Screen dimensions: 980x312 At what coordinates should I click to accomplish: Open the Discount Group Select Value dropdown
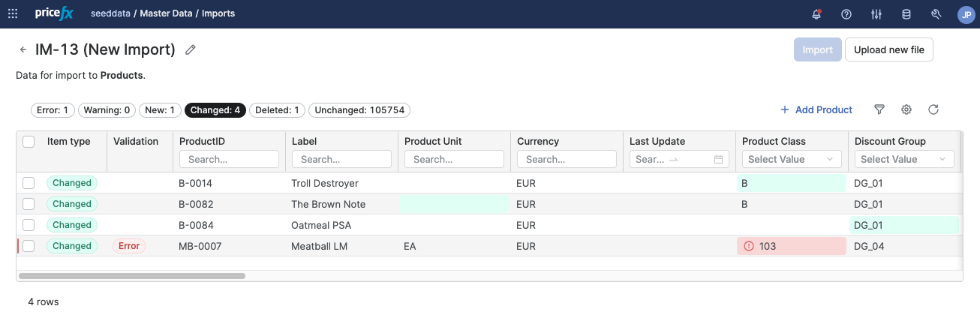tap(903, 159)
